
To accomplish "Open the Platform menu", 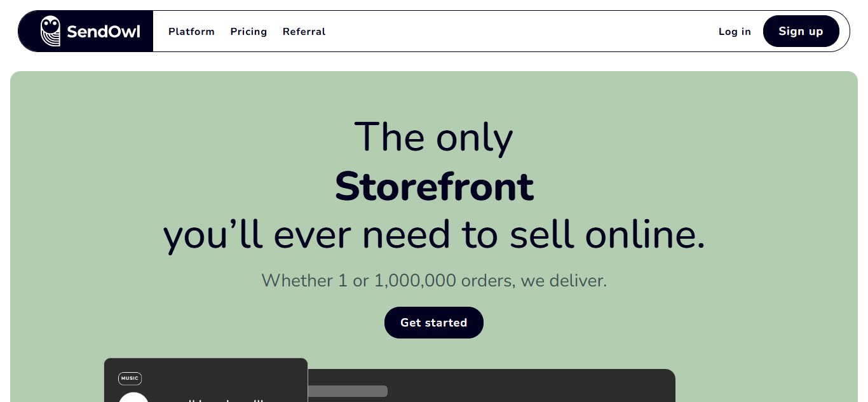I will pos(191,32).
